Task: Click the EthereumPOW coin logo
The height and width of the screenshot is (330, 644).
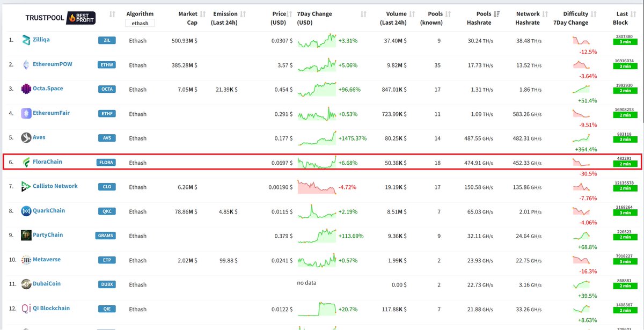Action: (x=26, y=64)
